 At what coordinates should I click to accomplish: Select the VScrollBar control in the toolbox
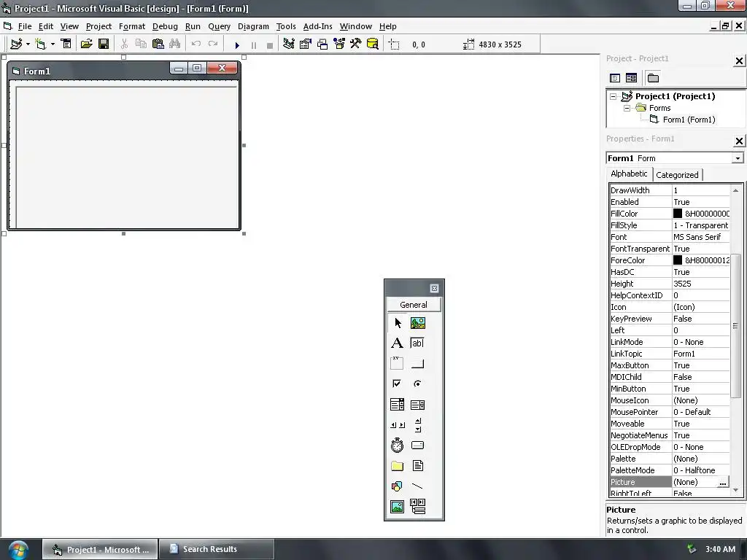(418, 425)
